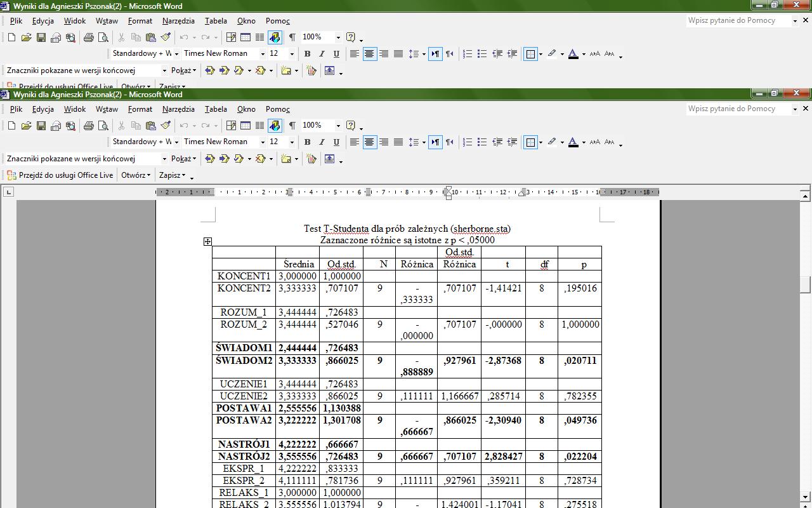Screen dimensions: 812x508
Task: Open line spacing dropdown arrow in front window
Action: (423, 142)
